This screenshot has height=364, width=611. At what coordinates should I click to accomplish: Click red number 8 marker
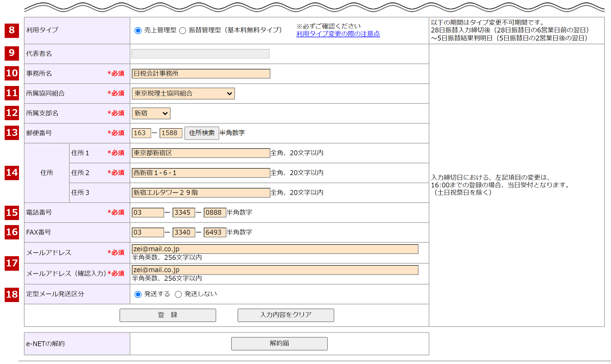(11, 30)
